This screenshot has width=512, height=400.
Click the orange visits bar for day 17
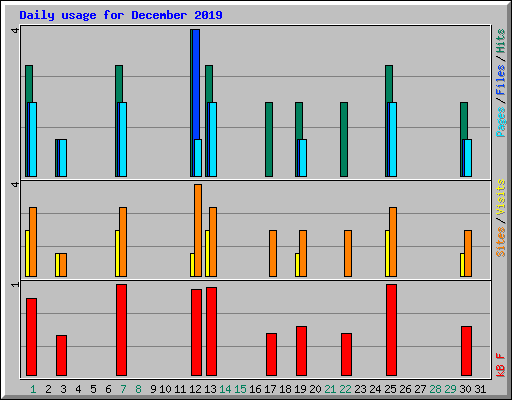[x=273, y=253]
